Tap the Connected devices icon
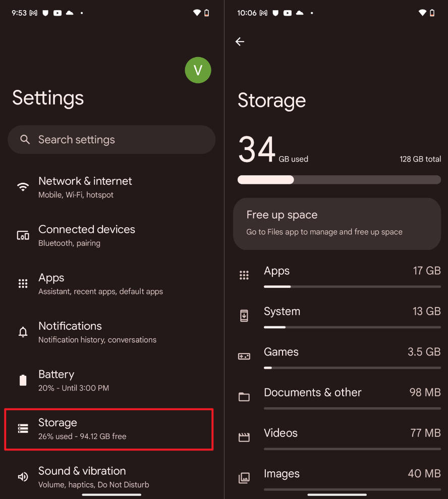The width and height of the screenshot is (448, 499). (x=23, y=235)
